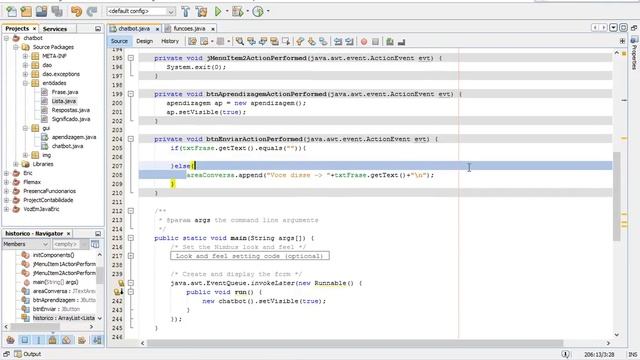640x360 pixels.
Task: Click the Clean and Build icon
Action: pyautogui.click(x=201, y=11)
